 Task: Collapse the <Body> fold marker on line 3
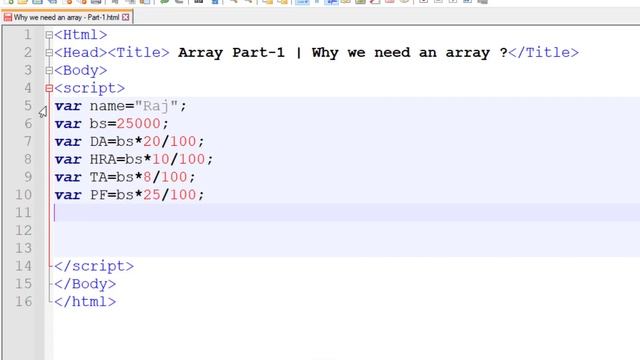click(49, 71)
